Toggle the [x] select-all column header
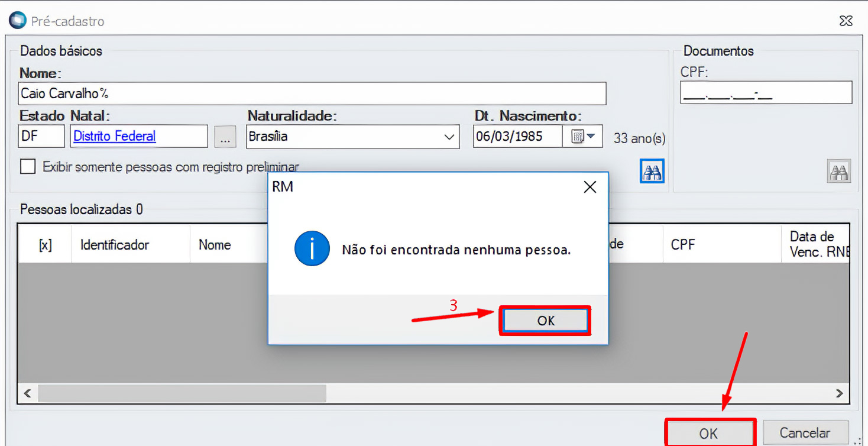This screenshot has width=868, height=446. tap(45, 245)
